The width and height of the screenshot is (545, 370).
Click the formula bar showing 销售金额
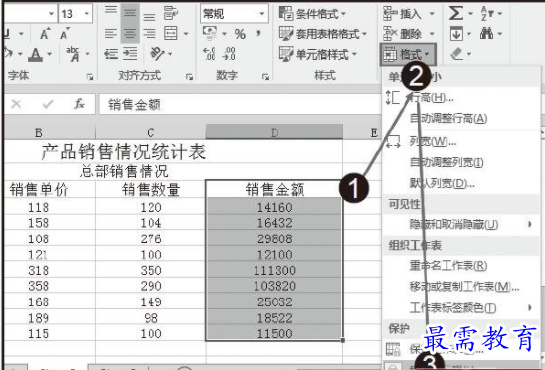tap(240, 104)
